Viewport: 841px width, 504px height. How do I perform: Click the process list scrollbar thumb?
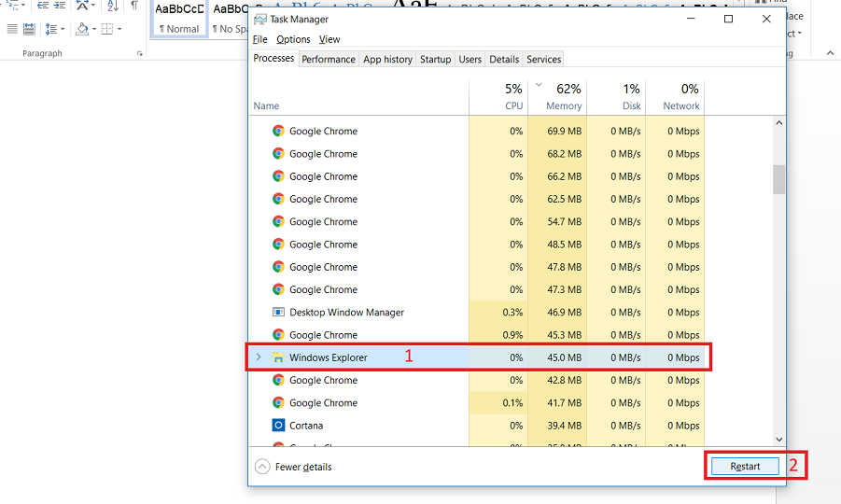pyautogui.click(x=779, y=179)
